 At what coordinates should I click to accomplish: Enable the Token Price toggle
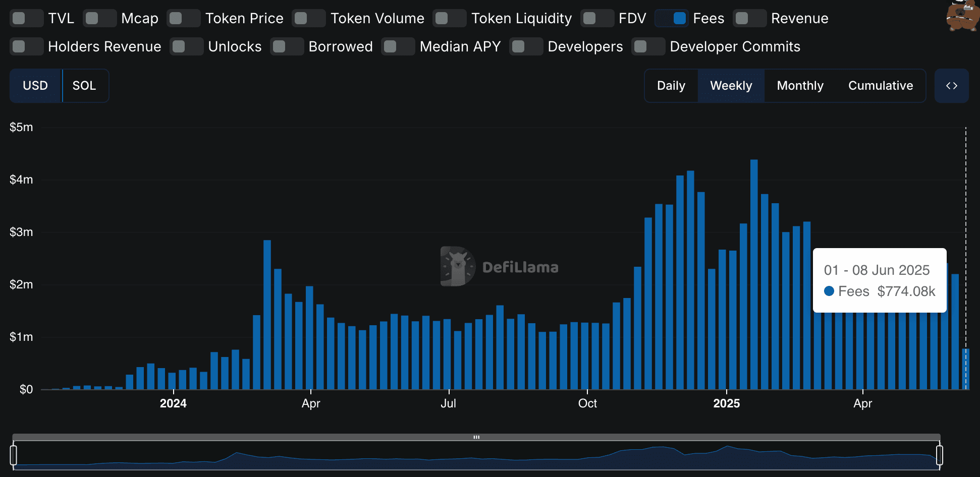point(184,18)
